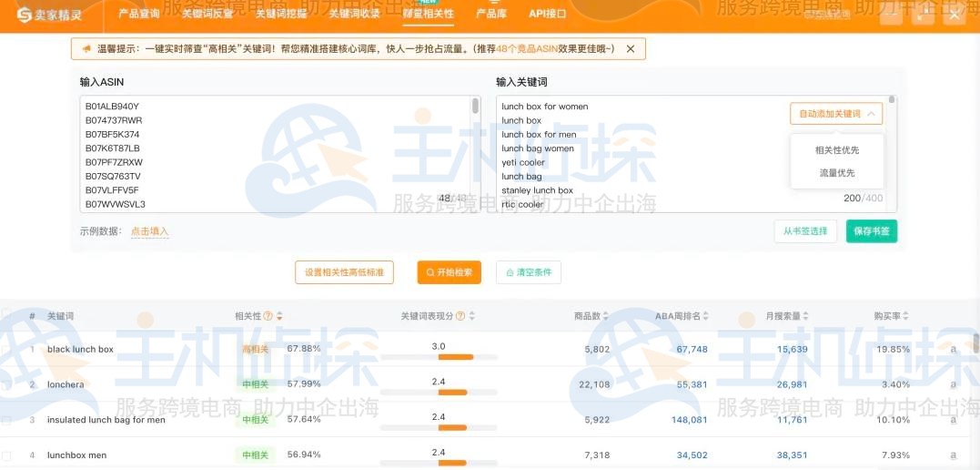Click ASIN line B07K6T87LB
Screen dimensions: 980x470
pos(113,148)
